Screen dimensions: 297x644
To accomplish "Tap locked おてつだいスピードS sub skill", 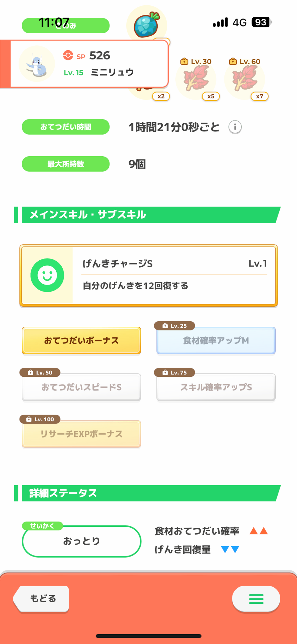I will point(81,387).
